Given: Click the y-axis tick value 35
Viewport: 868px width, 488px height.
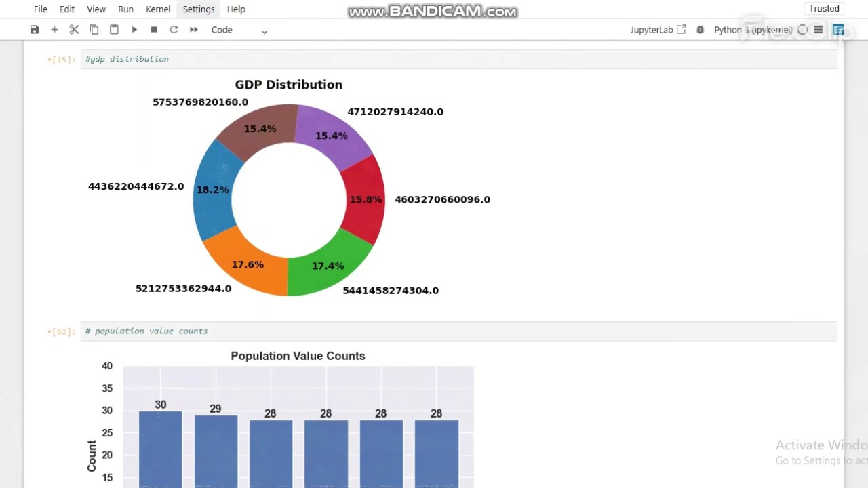Looking at the screenshot, I should [x=107, y=388].
